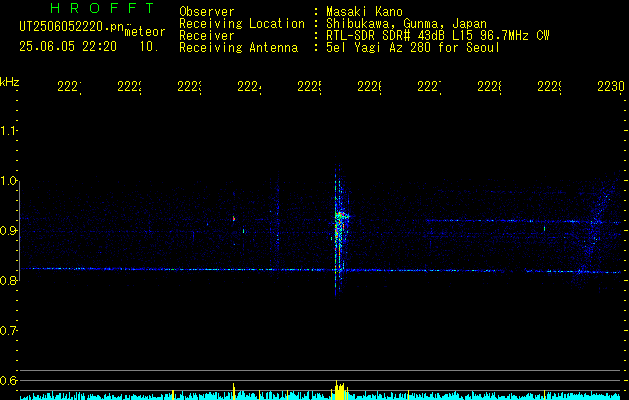This screenshot has height=400, width=629.
Task: Click the red echo spot near 2224
Action: tap(233, 219)
